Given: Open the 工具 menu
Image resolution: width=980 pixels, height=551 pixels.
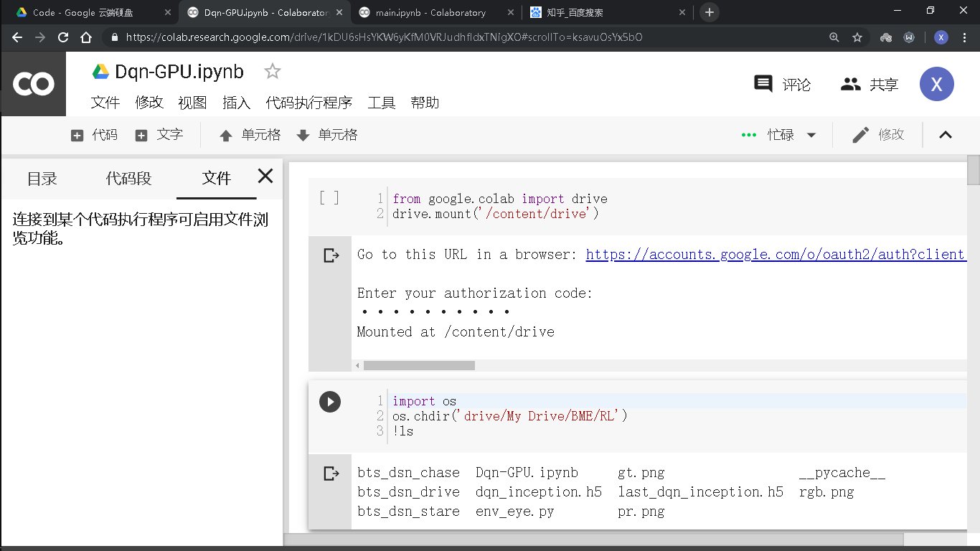Looking at the screenshot, I should coord(382,103).
